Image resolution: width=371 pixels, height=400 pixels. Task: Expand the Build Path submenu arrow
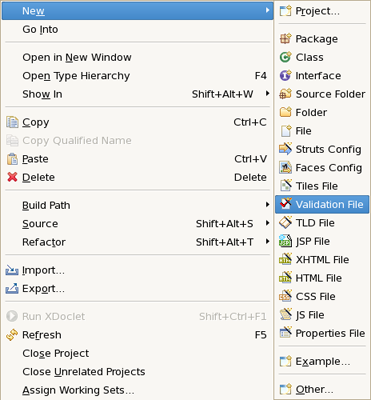pos(267,205)
